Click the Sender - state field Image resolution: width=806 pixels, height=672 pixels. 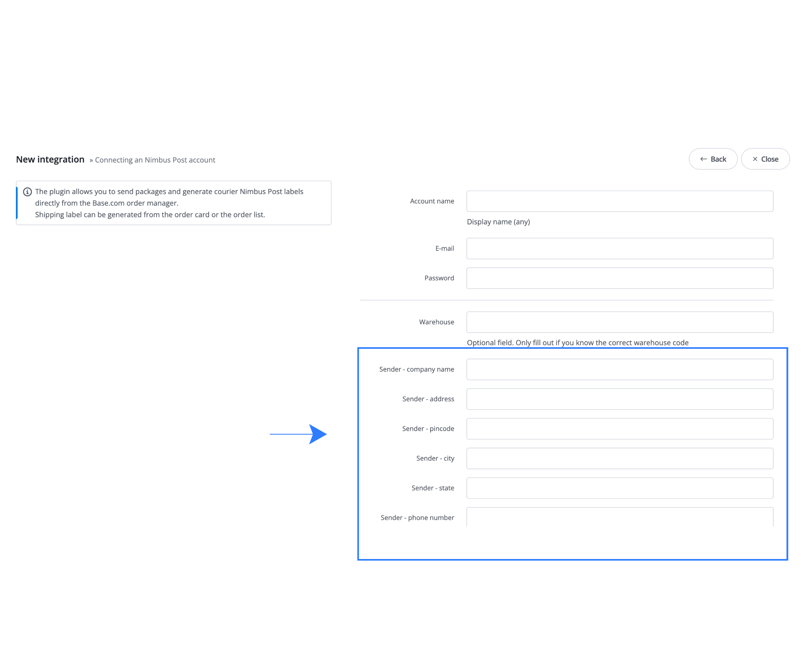[620, 488]
